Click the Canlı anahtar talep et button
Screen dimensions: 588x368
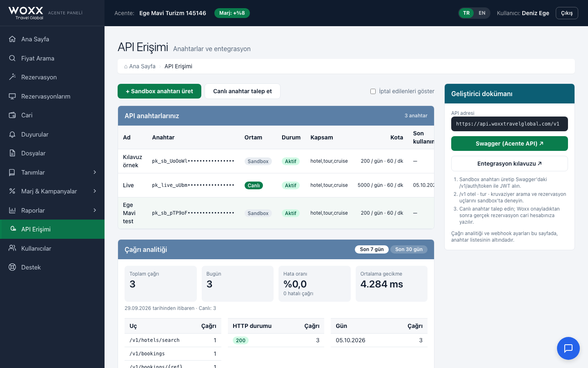pyautogui.click(x=243, y=91)
